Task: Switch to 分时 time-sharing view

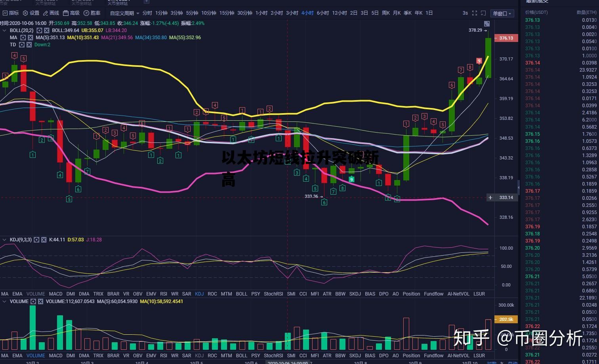Action: click(147, 13)
